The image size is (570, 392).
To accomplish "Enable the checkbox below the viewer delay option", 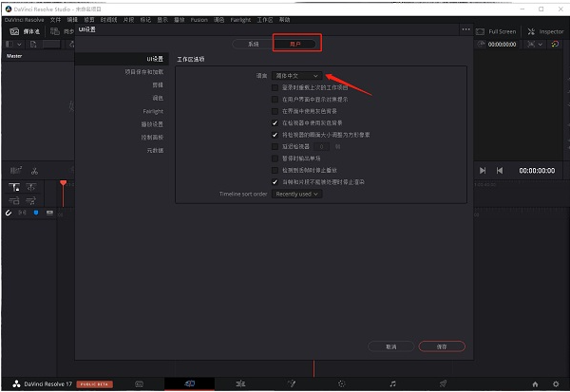I will (275, 159).
